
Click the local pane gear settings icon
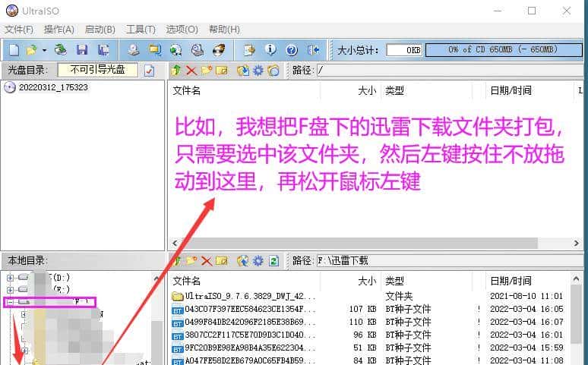(x=258, y=260)
